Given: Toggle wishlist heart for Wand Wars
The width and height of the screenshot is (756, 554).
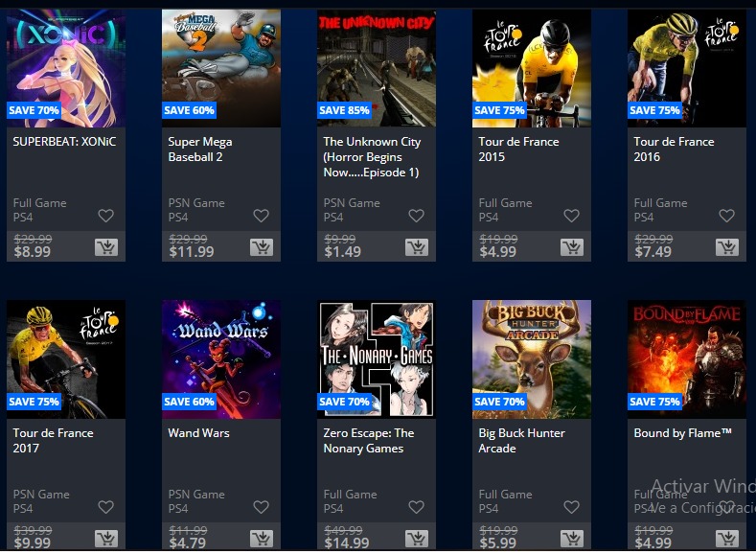Looking at the screenshot, I should [x=262, y=507].
